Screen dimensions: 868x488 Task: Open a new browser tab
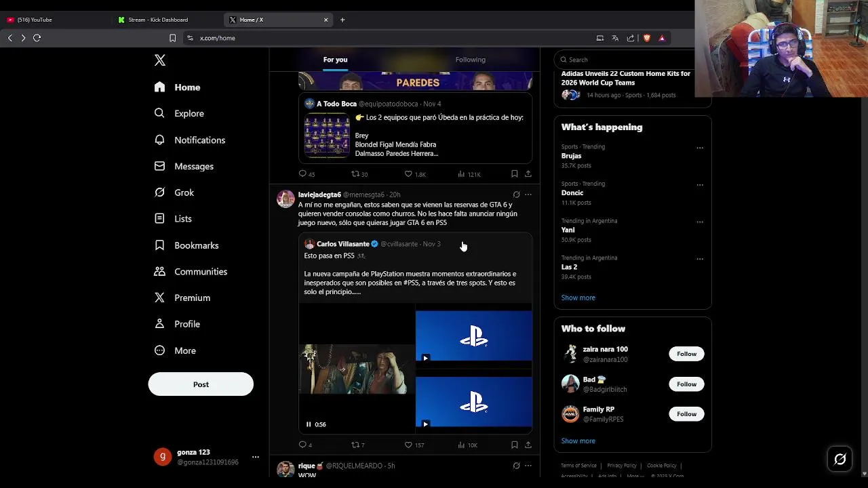pyautogui.click(x=342, y=20)
